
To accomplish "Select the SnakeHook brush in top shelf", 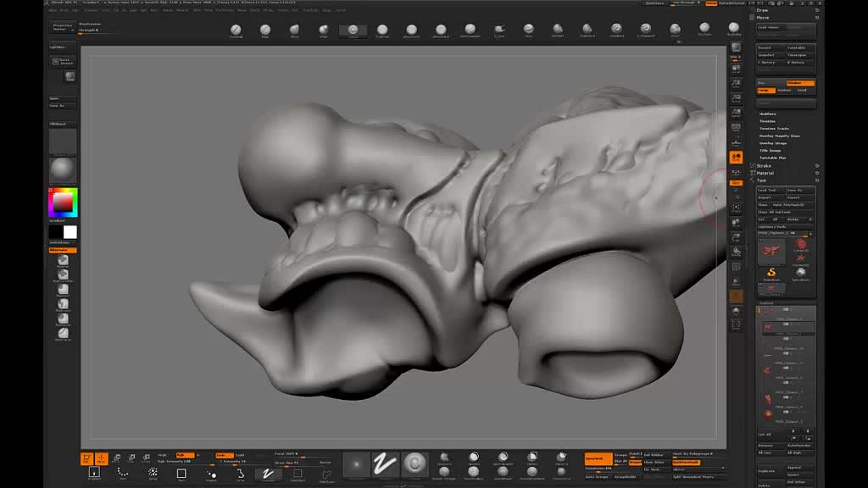I will coord(499,30).
